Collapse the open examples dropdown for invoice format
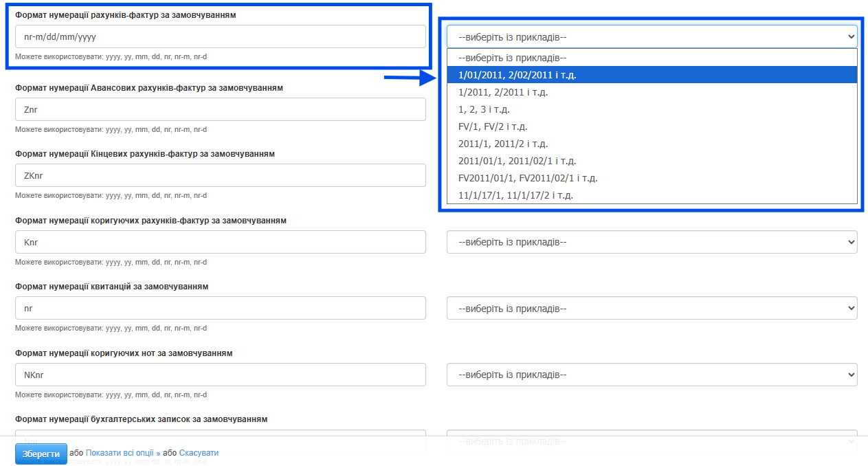The width and height of the screenshot is (868, 466). pos(652,37)
